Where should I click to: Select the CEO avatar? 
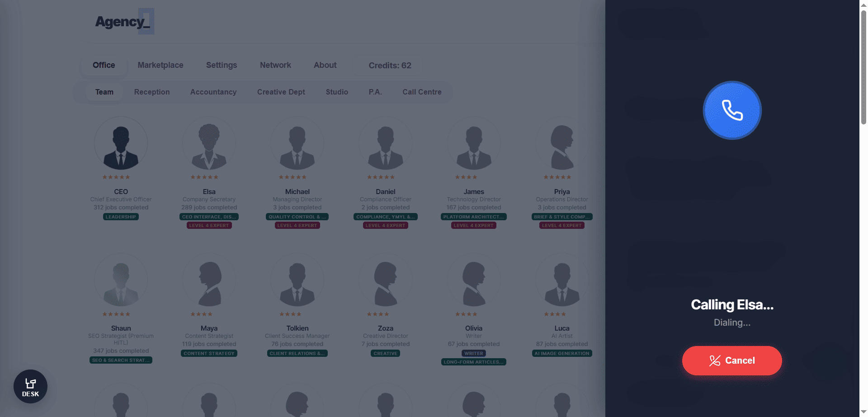[x=121, y=143]
